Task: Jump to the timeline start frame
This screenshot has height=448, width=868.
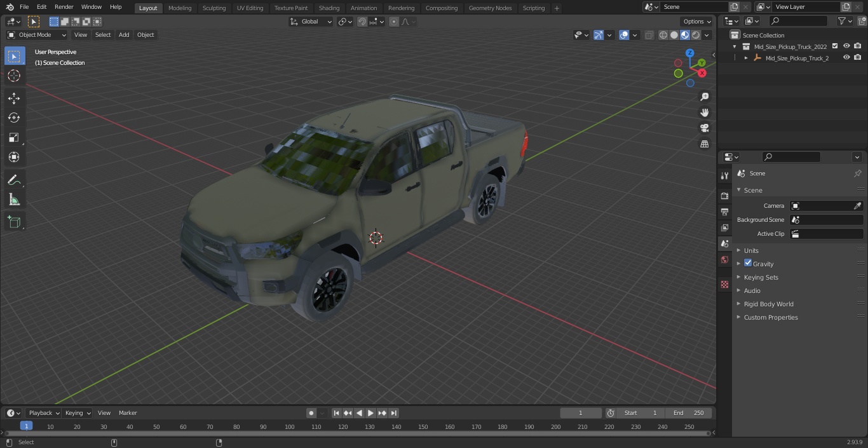Action: pyautogui.click(x=337, y=413)
